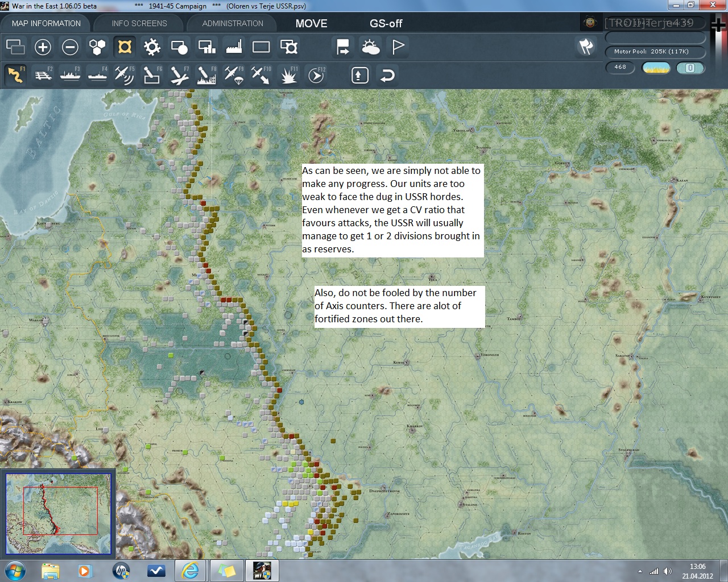This screenshot has width=728, height=582.
Task: Zoom out the map with minus icon
Action: tap(70, 47)
